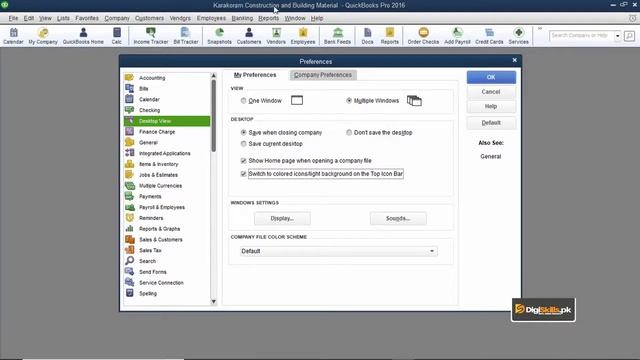The height and width of the screenshot is (360, 640).
Task: Open Reports toolbar icon
Action: (389, 36)
